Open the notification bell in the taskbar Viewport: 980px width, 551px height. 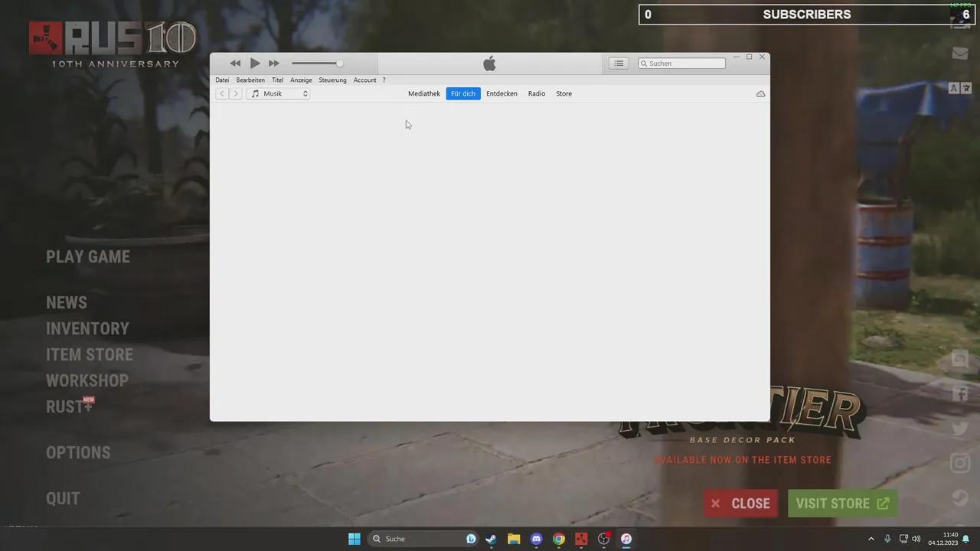(x=966, y=539)
